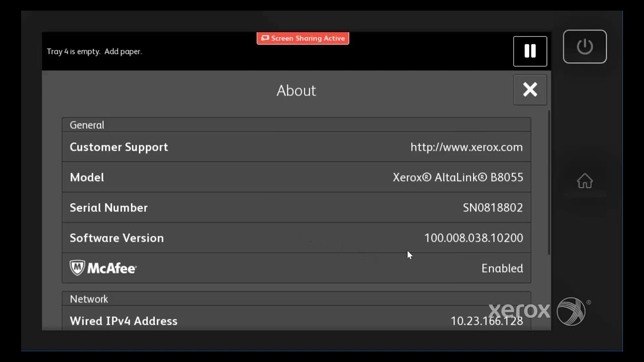Click model value Xerox AltaLink B8055
The height and width of the screenshot is (362, 644).
point(458,177)
